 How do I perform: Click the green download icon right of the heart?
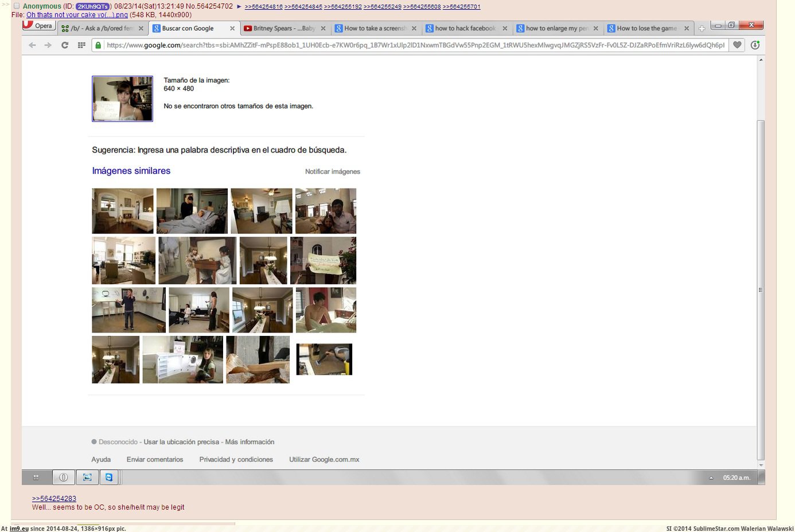point(755,45)
